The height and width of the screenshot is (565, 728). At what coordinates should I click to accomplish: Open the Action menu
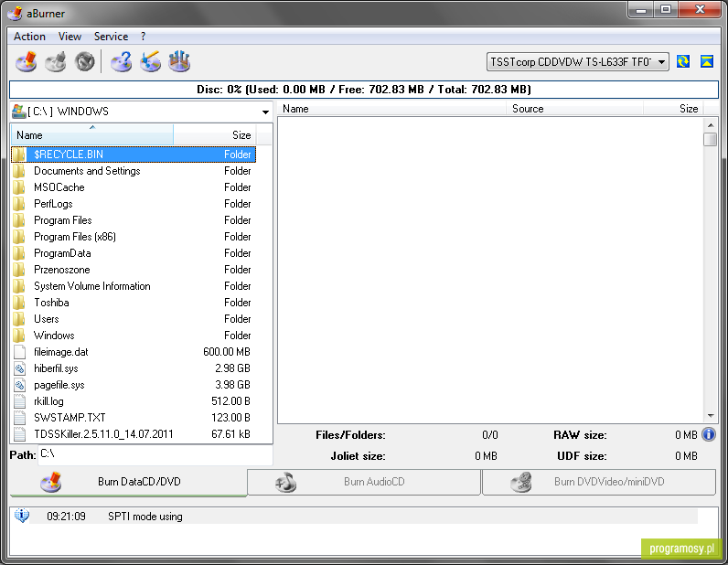coord(29,37)
